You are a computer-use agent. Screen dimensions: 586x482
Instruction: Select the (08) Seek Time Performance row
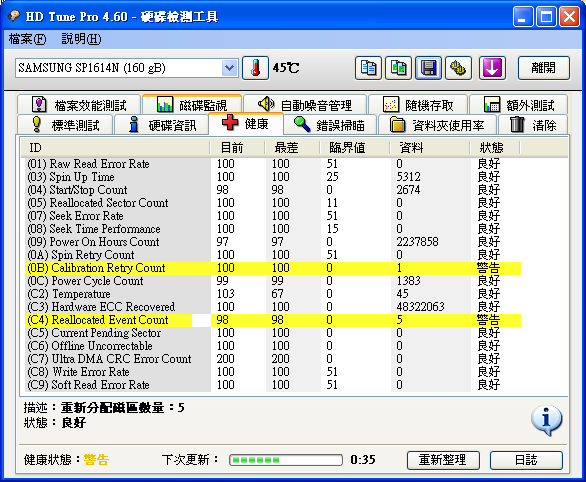coord(273,229)
